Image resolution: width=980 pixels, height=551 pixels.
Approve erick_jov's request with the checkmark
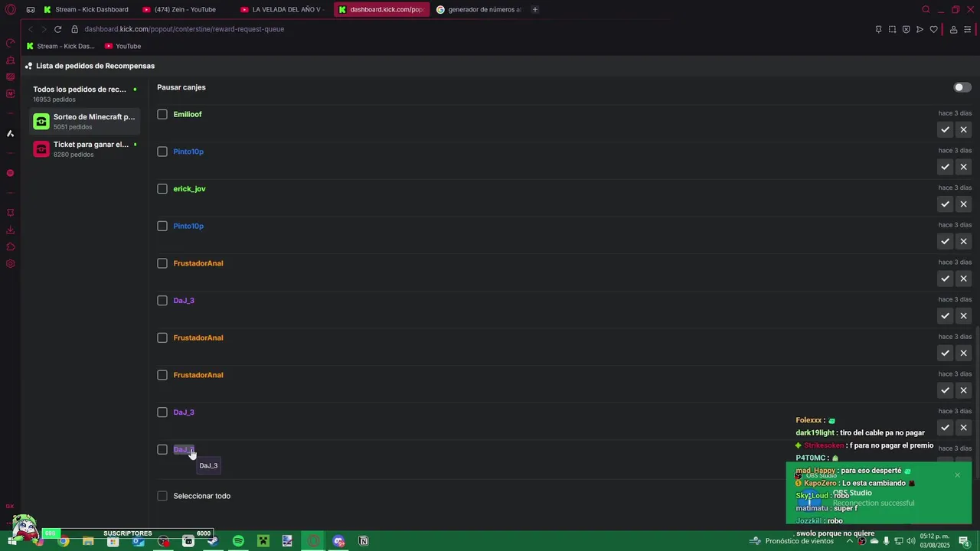(945, 204)
